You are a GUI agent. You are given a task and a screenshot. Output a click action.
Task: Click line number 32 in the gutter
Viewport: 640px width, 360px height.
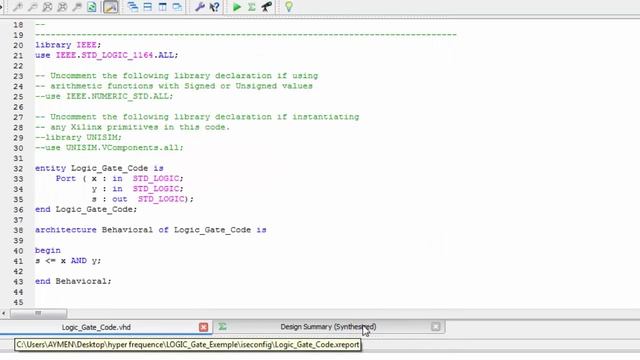point(18,169)
